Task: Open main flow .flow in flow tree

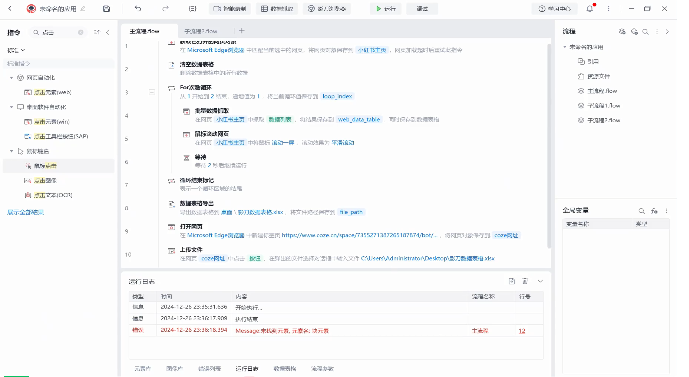Action: [x=602, y=91]
